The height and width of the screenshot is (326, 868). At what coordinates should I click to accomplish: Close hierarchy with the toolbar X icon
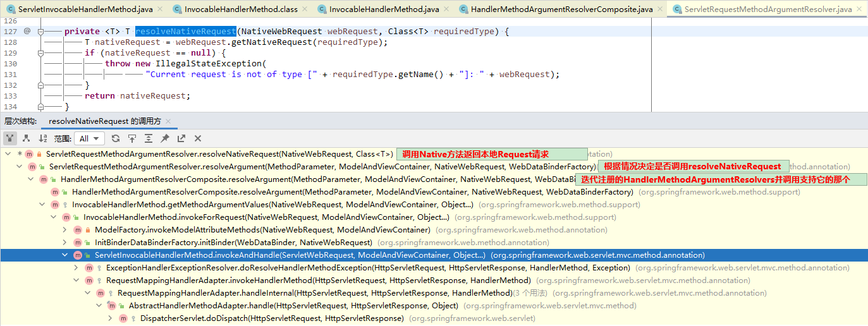(x=198, y=138)
